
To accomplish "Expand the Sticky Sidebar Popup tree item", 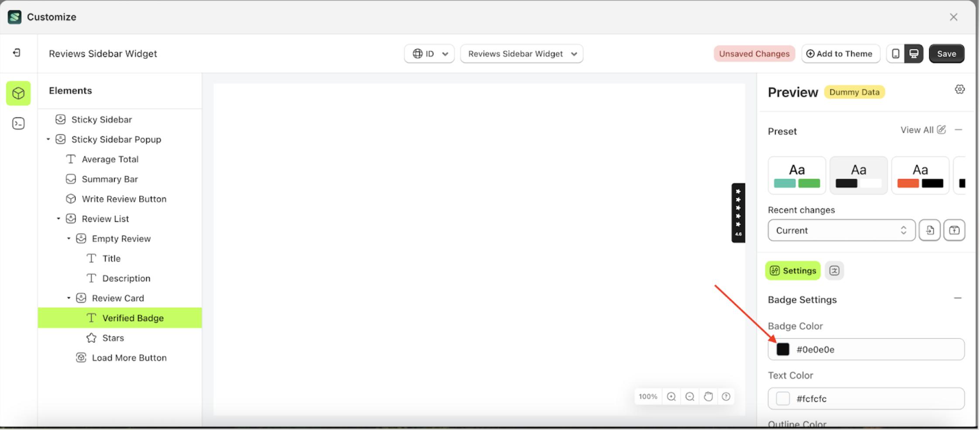I will tap(48, 139).
